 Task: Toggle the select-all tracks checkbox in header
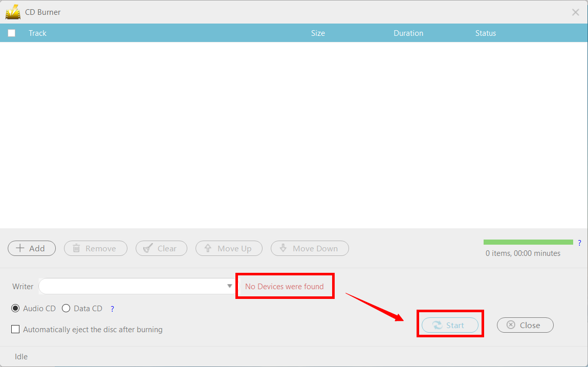pyautogui.click(x=12, y=33)
